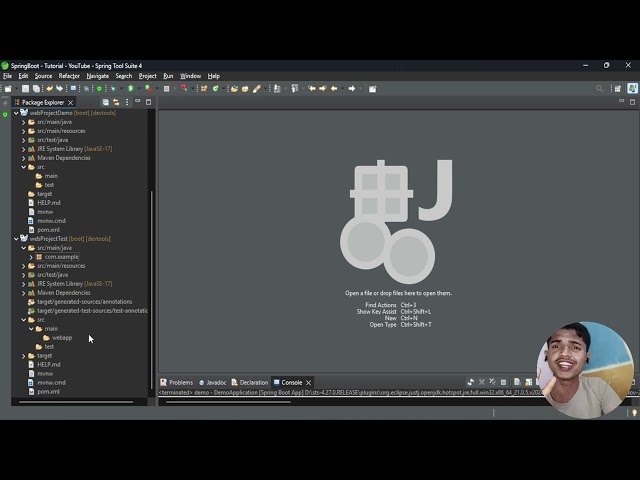Collapse the webProjectDemo project node
The width and height of the screenshot is (640, 480).
pos(16,113)
